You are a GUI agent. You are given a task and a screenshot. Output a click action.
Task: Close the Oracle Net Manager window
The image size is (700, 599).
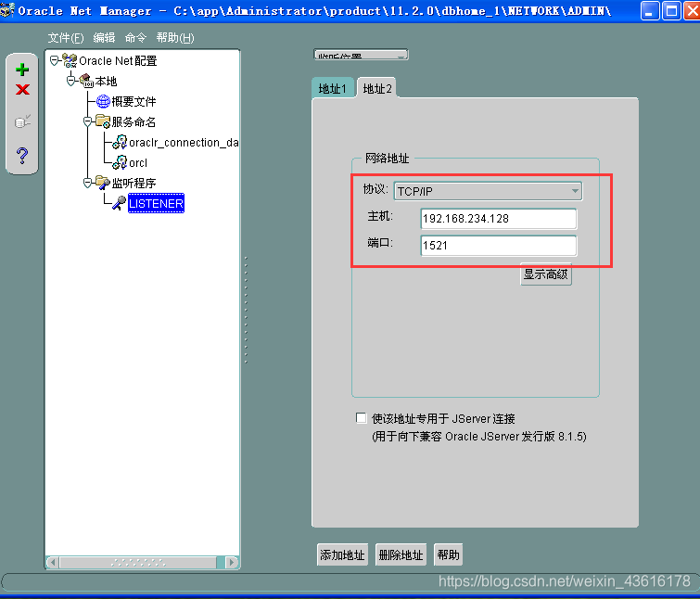[693, 10]
